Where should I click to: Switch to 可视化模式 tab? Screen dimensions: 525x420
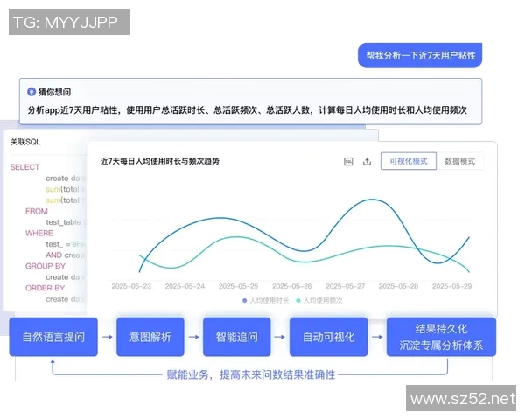point(409,161)
